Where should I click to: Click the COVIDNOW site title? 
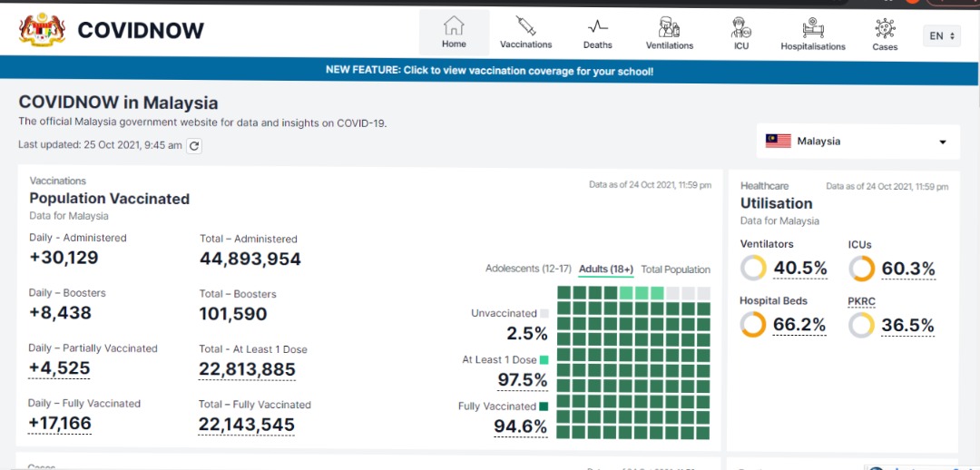(x=141, y=30)
